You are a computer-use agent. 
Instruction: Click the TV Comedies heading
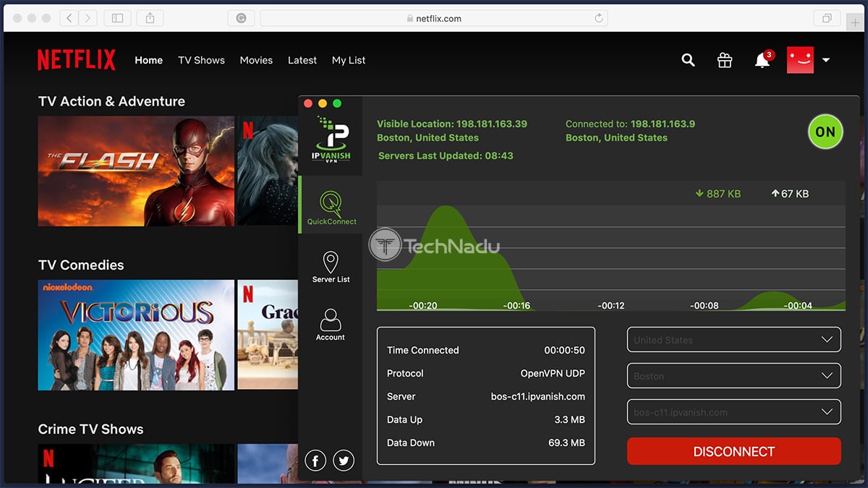tap(81, 265)
